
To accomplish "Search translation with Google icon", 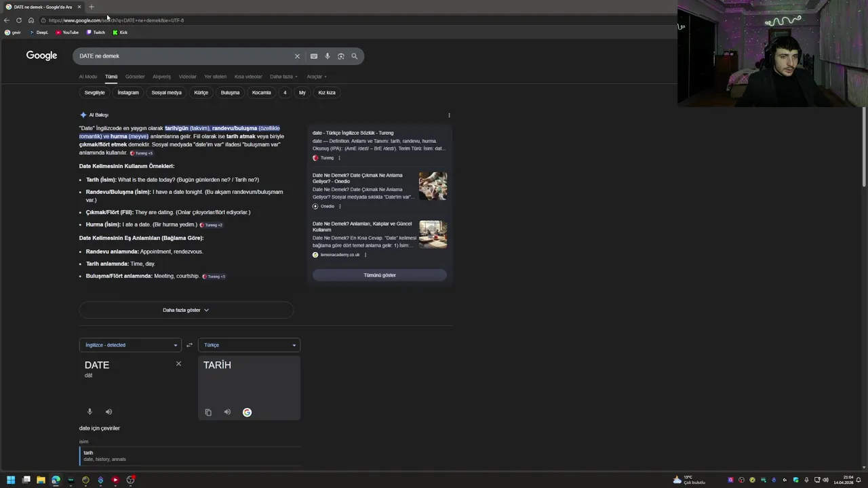I will pos(247,412).
